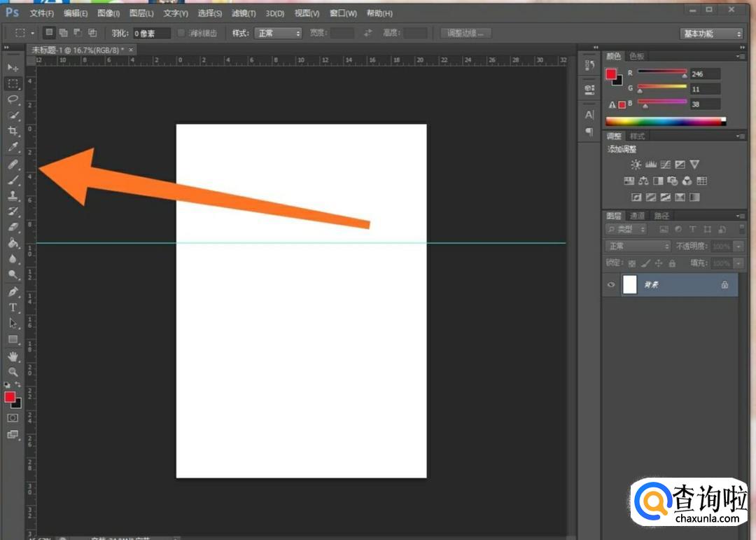This screenshot has width=756, height=540.
Task: Click the 羽化 feather input field
Action: 152,33
